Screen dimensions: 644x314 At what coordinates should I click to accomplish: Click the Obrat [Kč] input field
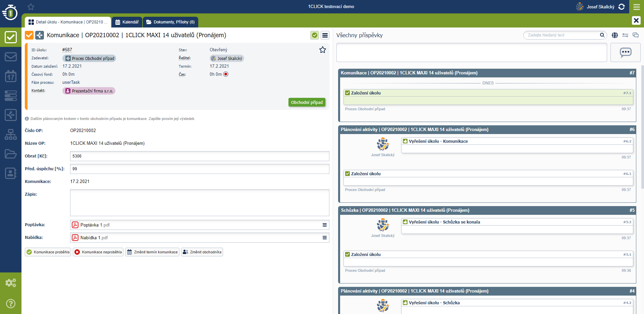(x=200, y=156)
